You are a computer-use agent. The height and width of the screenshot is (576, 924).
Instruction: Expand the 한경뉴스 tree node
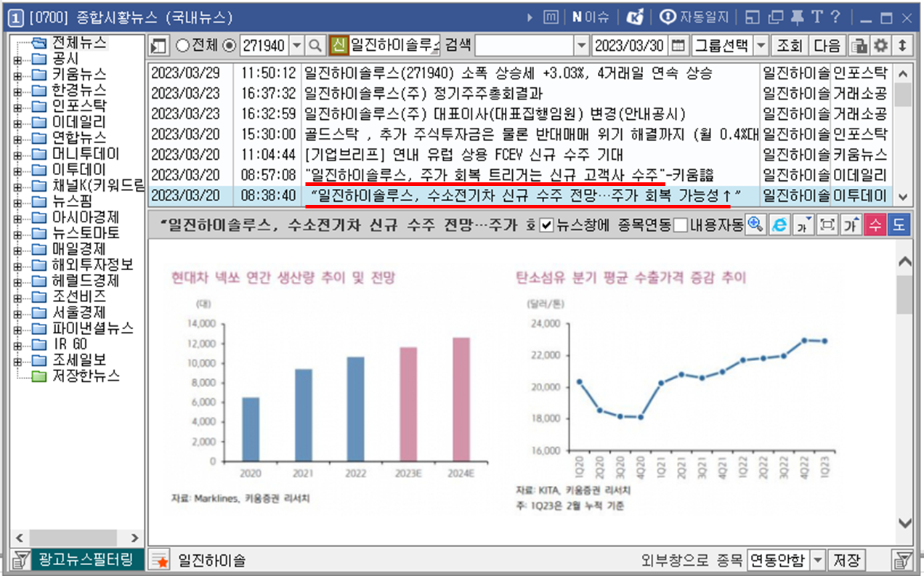(17, 91)
